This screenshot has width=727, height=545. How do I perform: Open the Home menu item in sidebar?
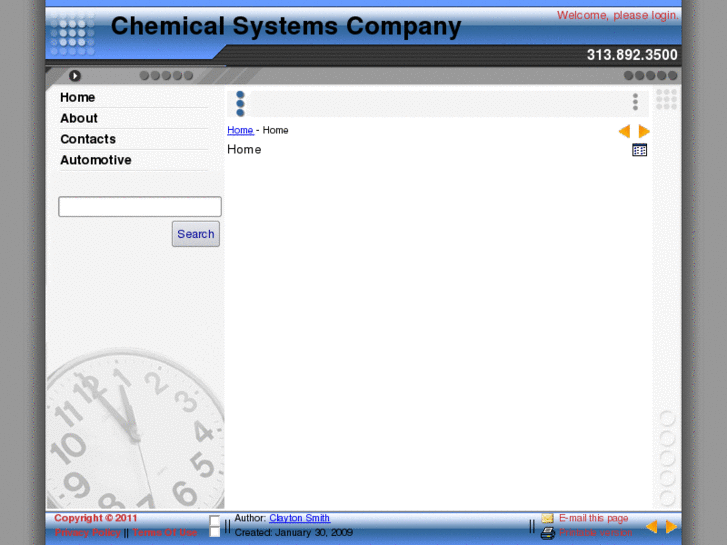[77, 97]
